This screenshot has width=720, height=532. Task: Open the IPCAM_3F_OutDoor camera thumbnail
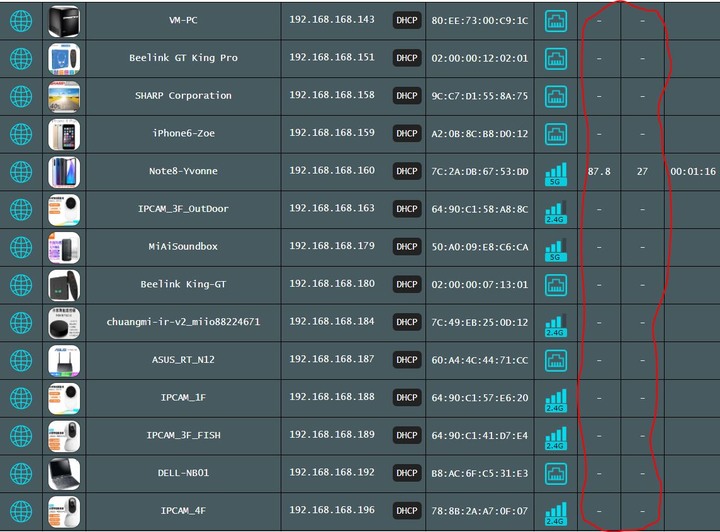(64, 210)
